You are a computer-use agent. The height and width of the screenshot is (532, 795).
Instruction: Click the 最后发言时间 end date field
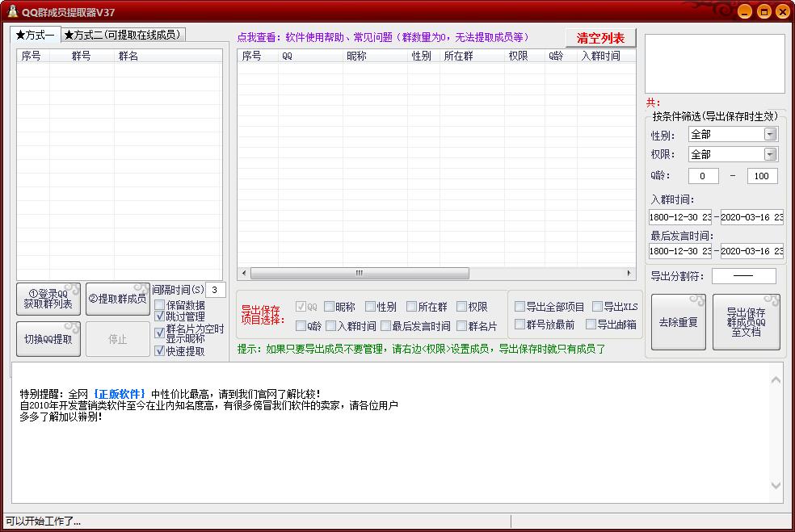752,251
